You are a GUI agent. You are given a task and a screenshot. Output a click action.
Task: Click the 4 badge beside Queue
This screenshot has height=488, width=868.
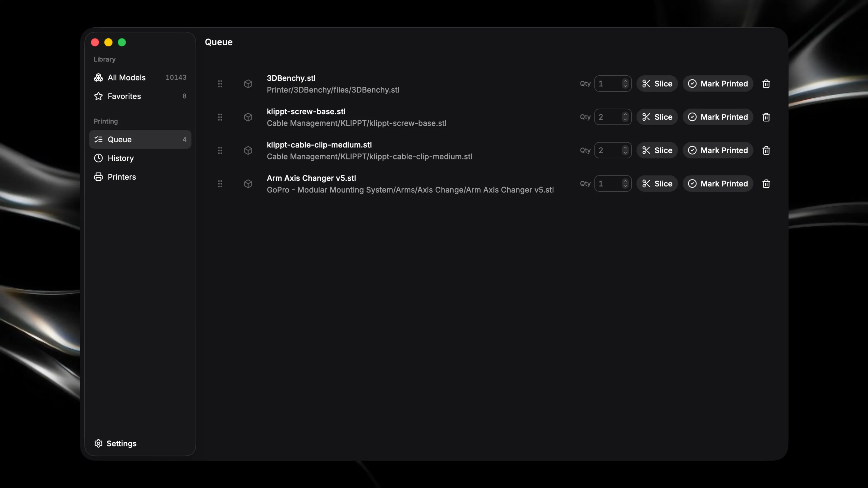(184, 139)
